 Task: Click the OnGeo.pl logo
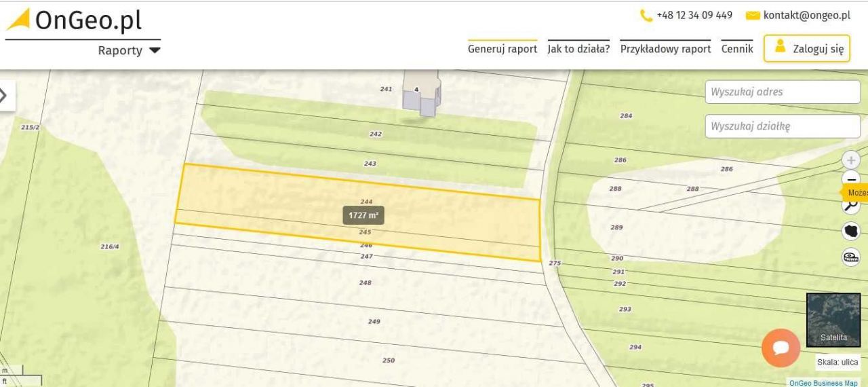(75, 20)
